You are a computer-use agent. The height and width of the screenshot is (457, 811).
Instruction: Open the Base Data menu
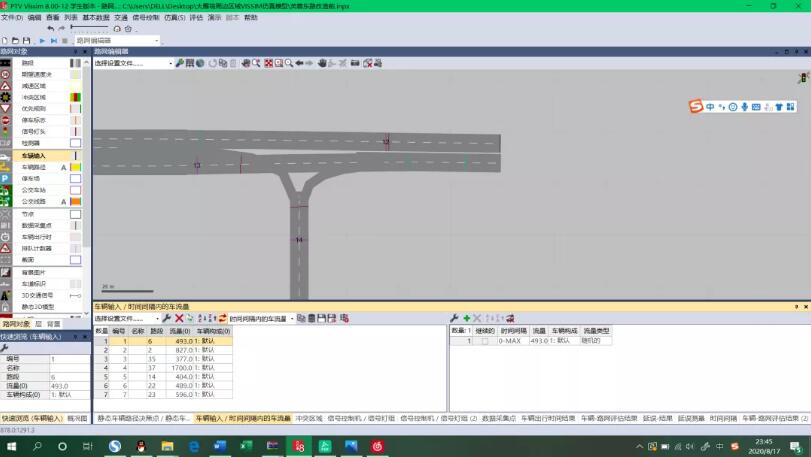[96, 18]
